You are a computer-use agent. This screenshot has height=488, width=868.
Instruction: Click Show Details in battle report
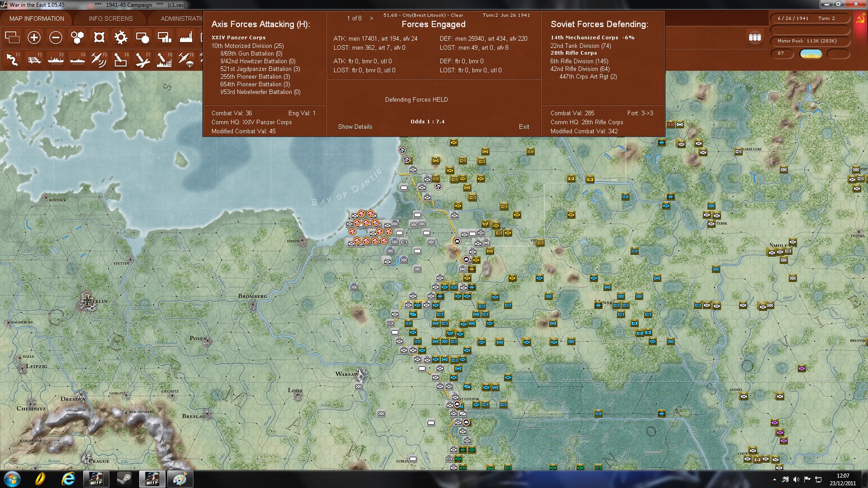coord(355,127)
